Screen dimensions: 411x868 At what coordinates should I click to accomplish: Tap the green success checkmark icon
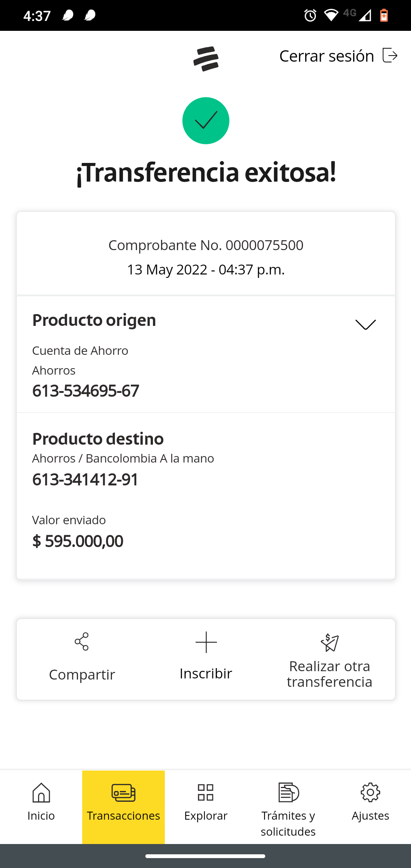[x=206, y=121]
